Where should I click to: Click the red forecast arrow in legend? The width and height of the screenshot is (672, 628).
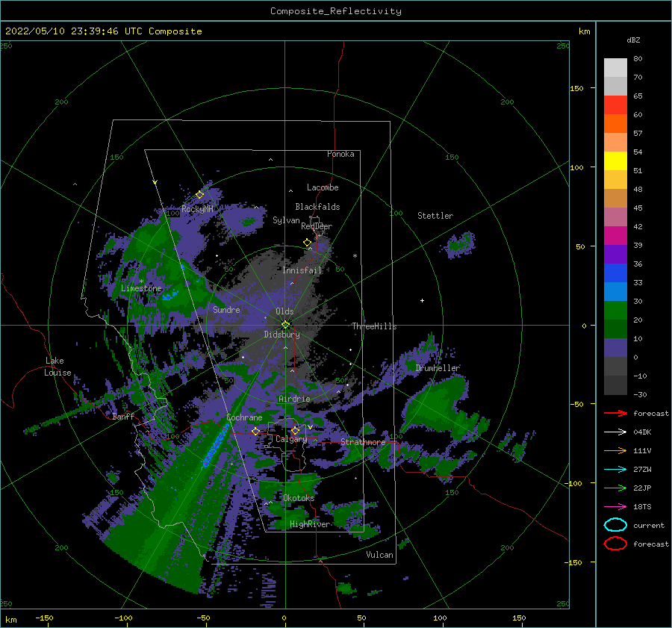(x=615, y=413)
